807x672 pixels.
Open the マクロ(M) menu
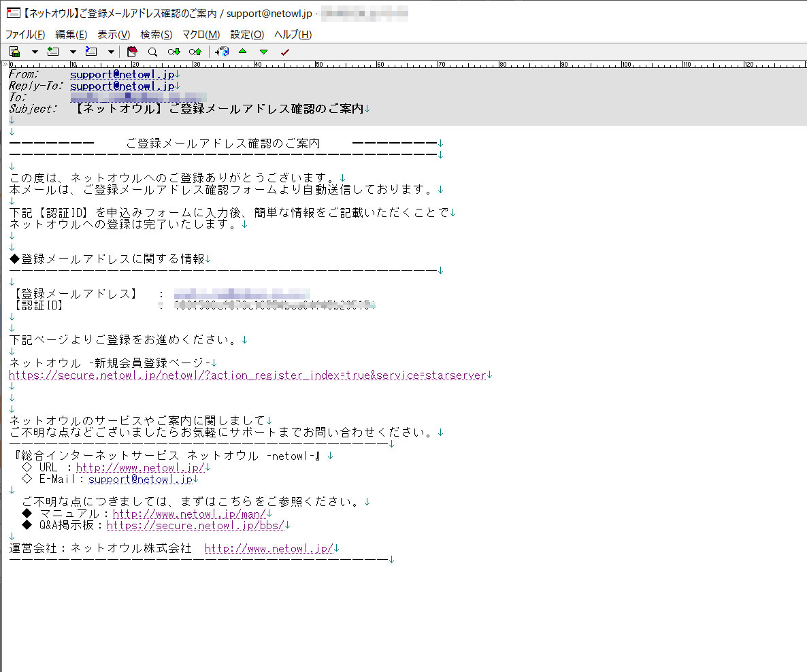coord(201,35)
